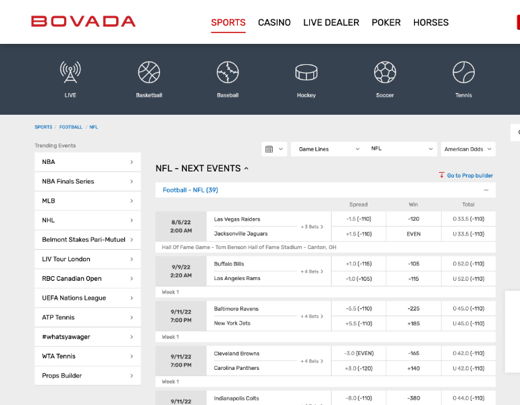The width and height of the screenshot is (520, 405).
Task: Select the Baseball sport icon
Action: point(228,72)
